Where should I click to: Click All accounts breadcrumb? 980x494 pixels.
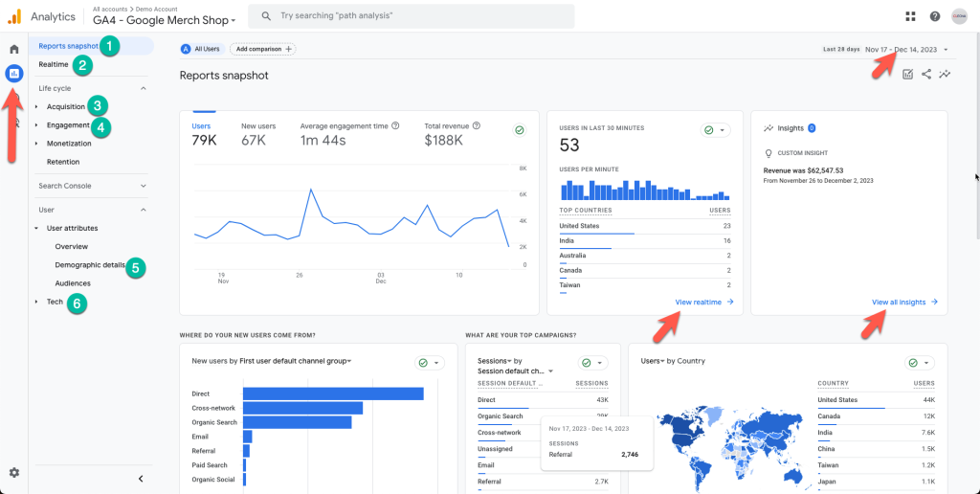tap(109, 10)
